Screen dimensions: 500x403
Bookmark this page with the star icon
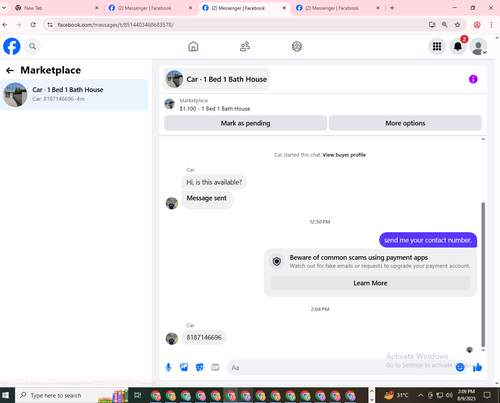click(x=457, y=25)
